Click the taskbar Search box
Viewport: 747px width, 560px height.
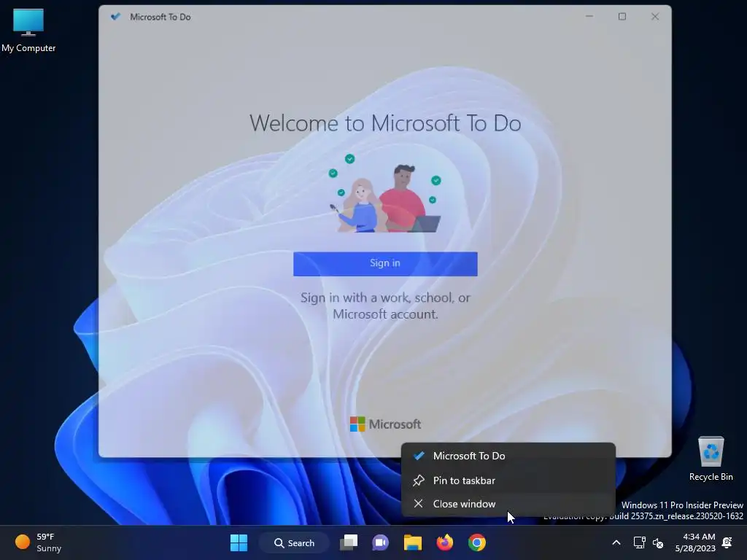point(294,542)
